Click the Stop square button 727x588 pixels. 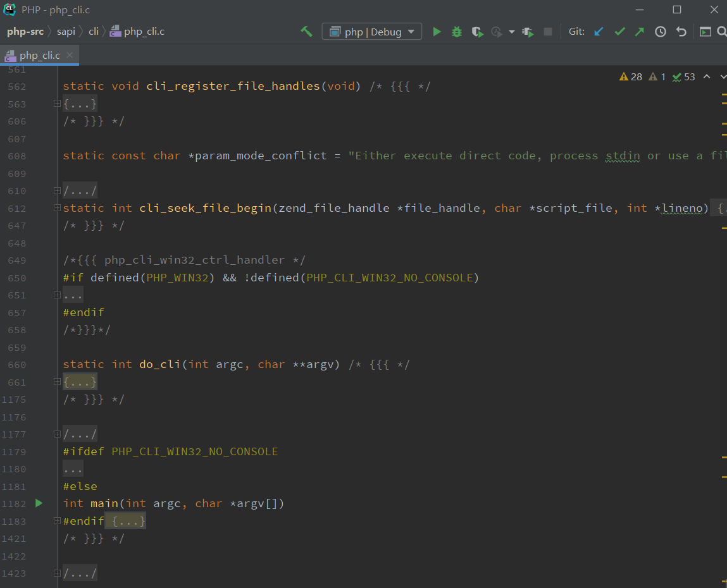pyautogui.click(x=547, y=32)
